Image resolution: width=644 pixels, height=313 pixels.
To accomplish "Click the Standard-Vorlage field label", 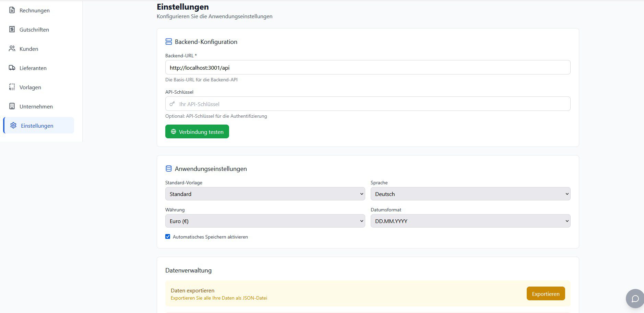I will (x=184, y=183).
